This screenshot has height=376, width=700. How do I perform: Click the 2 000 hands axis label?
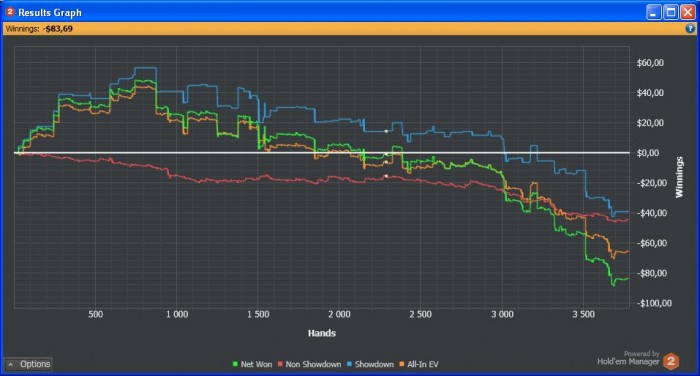[339, 314]
